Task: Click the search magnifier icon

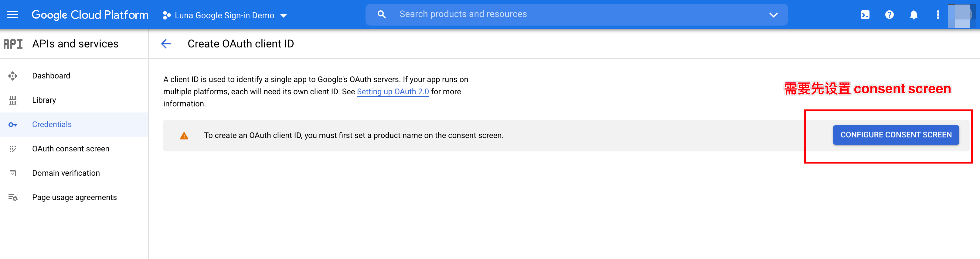Action: pyautogui.click(x=382, y=15)
